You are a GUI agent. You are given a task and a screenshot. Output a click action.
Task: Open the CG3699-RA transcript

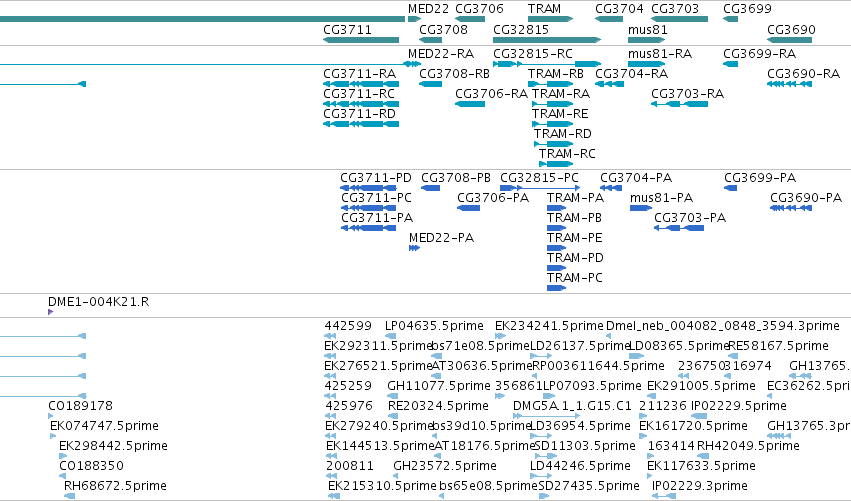click(759, 54)
